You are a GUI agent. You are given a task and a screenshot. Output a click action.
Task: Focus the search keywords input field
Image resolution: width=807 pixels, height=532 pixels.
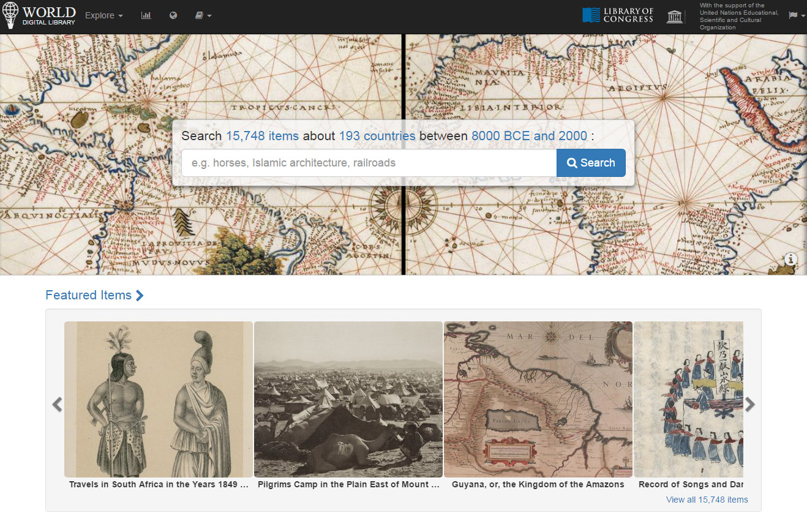(x=369, y=163)
